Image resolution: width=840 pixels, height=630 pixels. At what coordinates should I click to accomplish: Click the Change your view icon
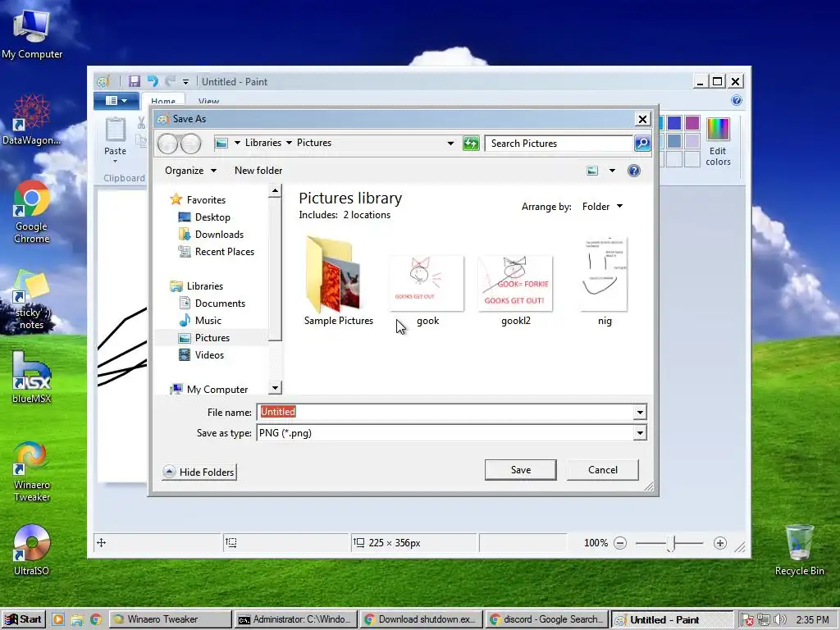[592, 171]
